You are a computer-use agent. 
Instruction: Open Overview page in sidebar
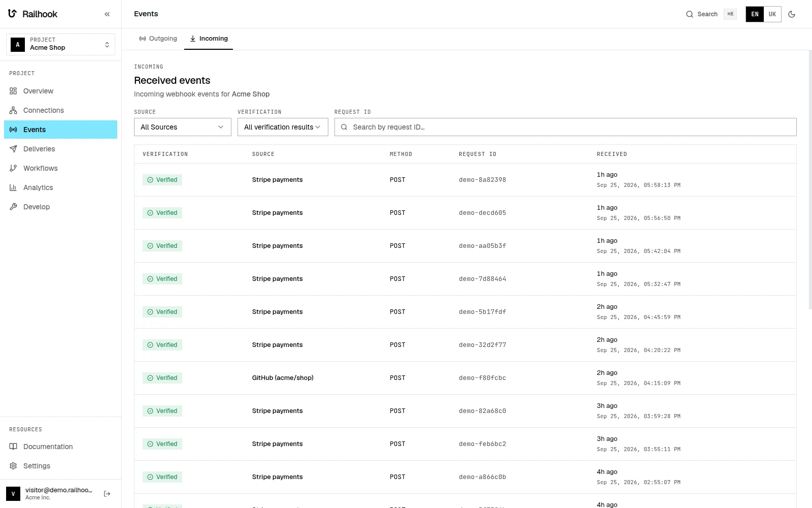click(60, 91)
